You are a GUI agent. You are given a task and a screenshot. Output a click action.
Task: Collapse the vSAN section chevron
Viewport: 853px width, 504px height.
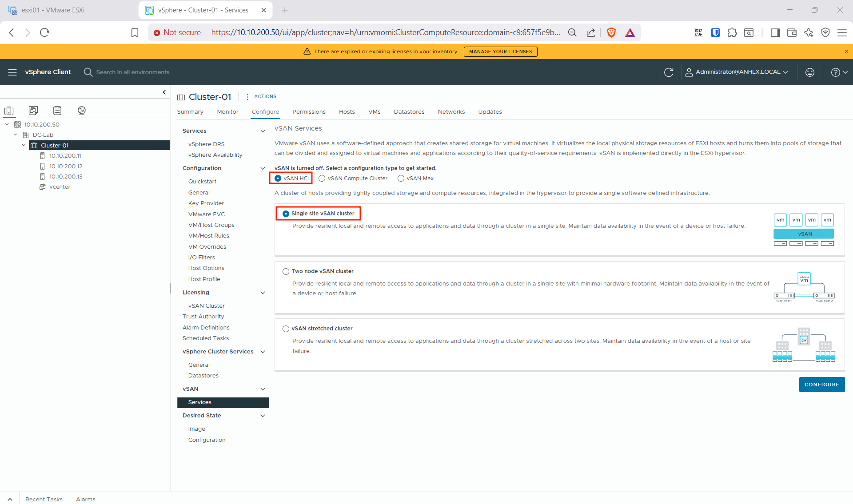point(263,389)
